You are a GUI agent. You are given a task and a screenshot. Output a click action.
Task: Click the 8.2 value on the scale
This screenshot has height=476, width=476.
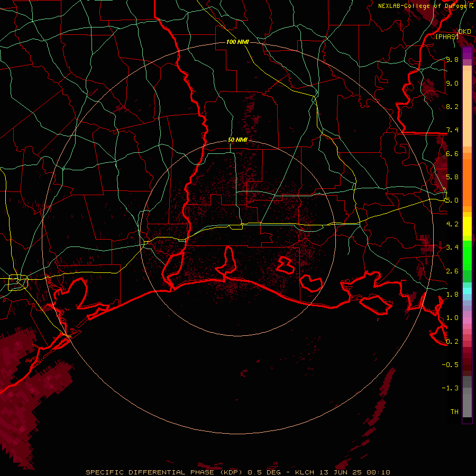(x=452, y=107)
